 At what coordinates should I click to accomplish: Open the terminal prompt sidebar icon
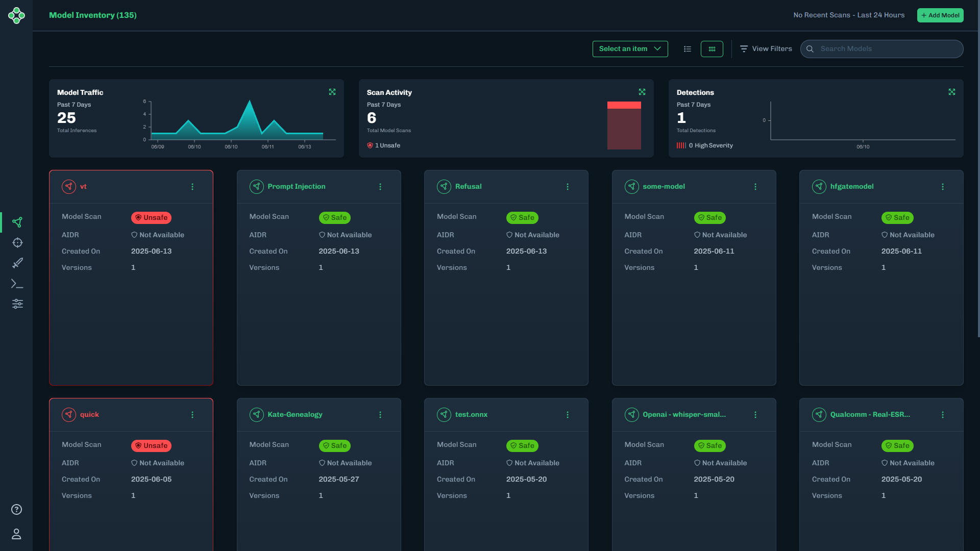17,284
